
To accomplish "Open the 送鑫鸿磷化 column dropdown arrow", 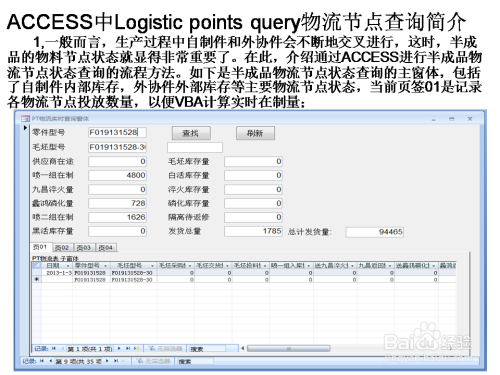I will pyautogui.click(x=434, y=266).
